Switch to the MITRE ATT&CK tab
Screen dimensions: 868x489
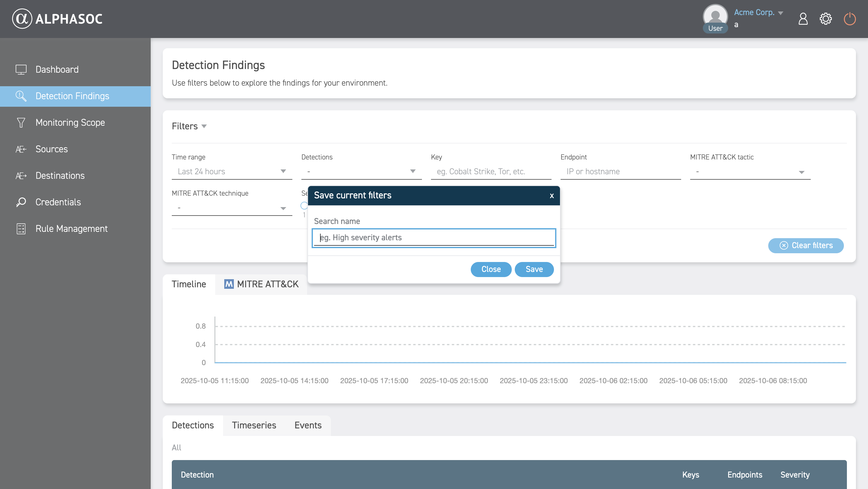262,284
